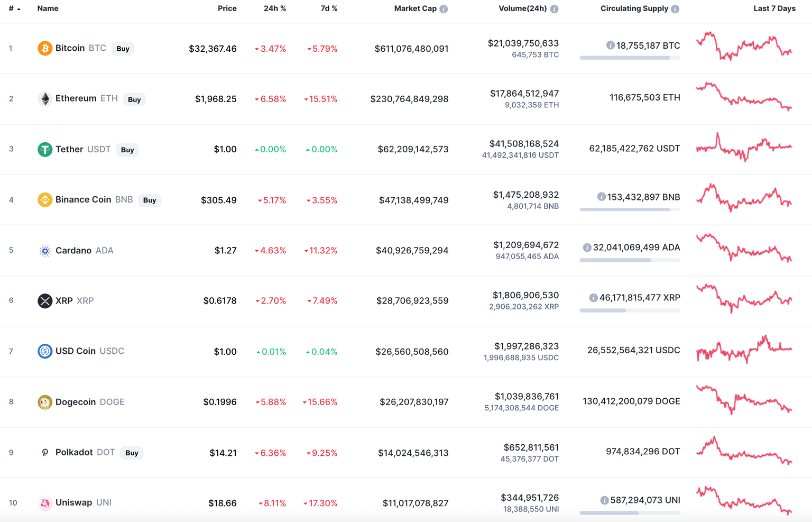Screen dimensions: 812x522
Task: Select the Tether USDT logo icon
Action: pos(45,149)
